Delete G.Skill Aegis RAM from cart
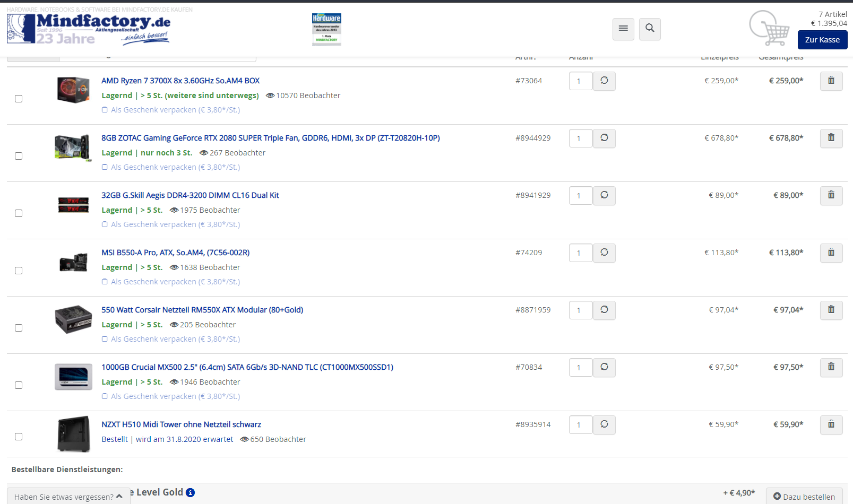Image resolution: width=853 pixels, height=504 pixels. pos(831,195)
